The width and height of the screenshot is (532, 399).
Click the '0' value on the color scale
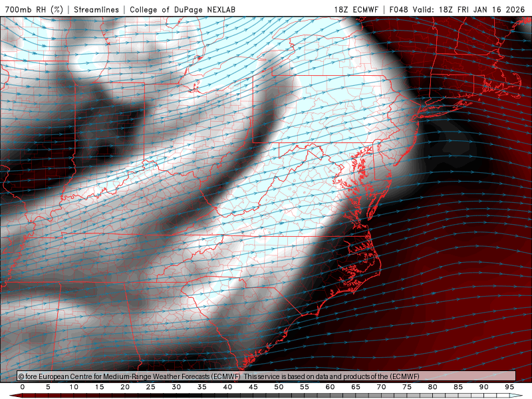tap(23, 387)
